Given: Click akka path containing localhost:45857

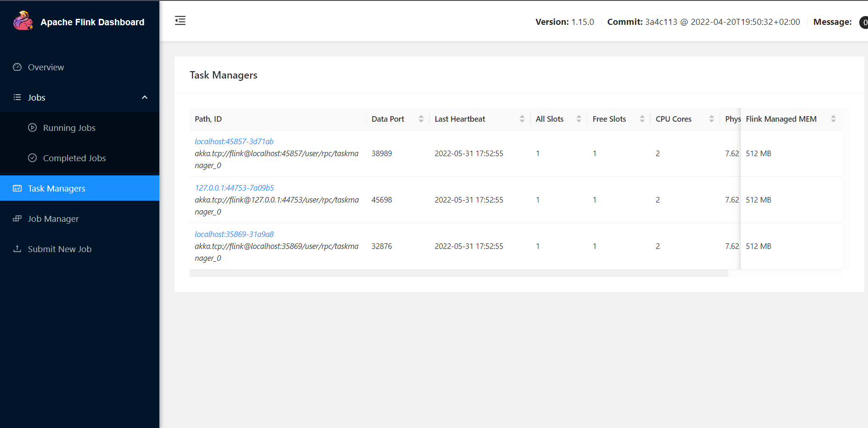Looking at the screenshot, I should pyautogui.click(x=276, y=159).
